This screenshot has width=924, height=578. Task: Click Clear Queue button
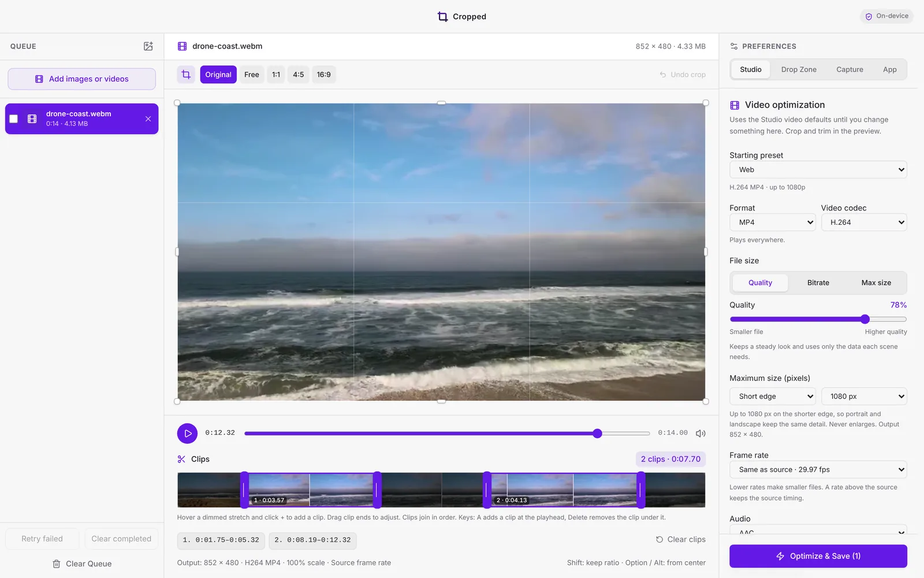pos(81,564)
